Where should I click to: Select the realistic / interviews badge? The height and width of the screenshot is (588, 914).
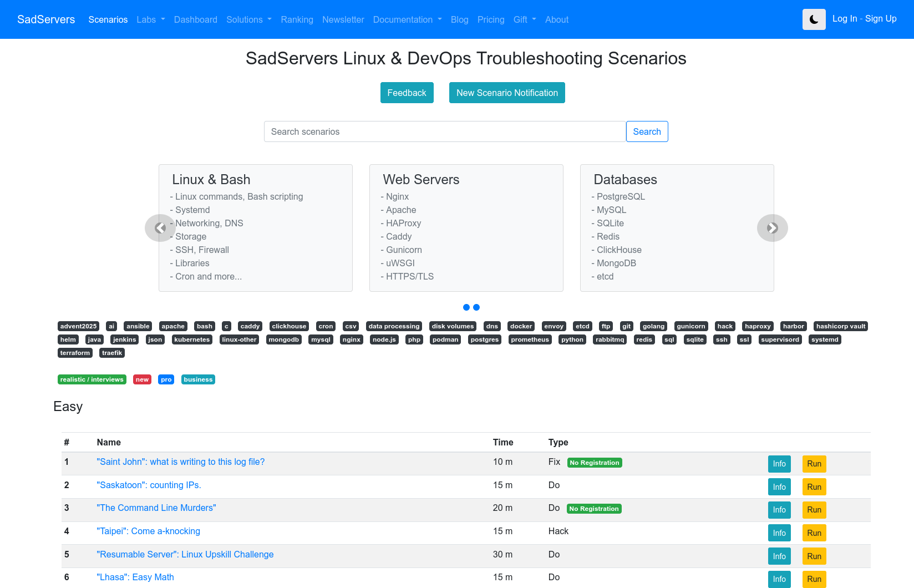coord(92,379)
